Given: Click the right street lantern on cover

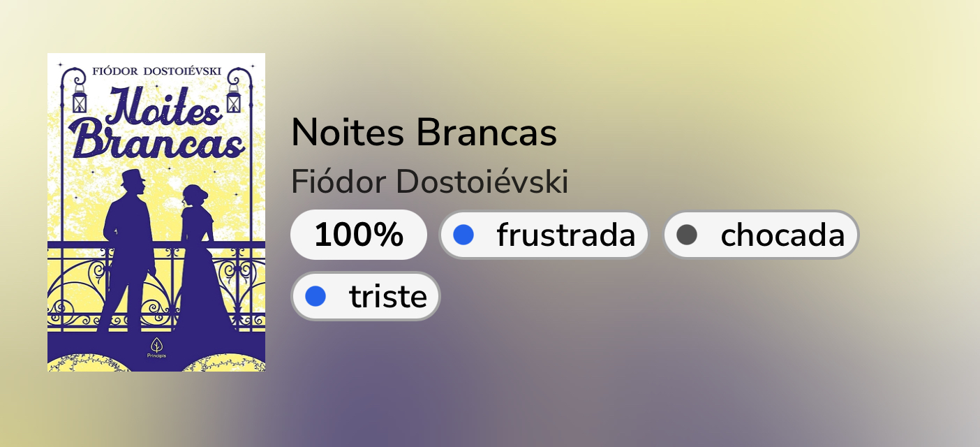Looking at the screenshot, I should pos(233,100).
